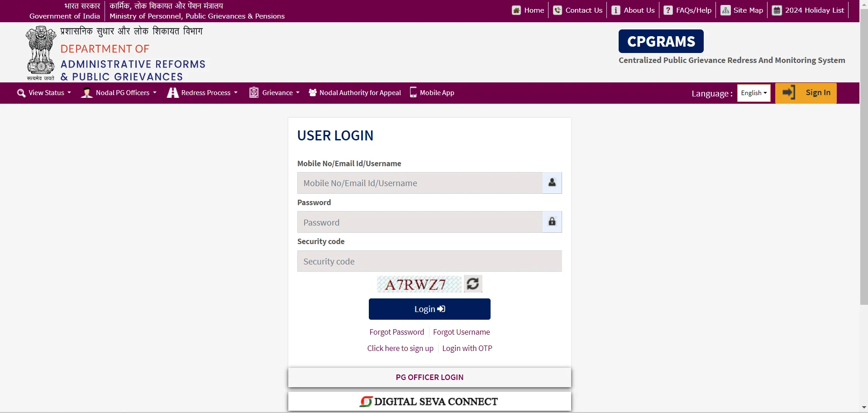Viewport: 868px width, 413px height.
Task: Open the Grievance dropdown menu
Action: 275,93
